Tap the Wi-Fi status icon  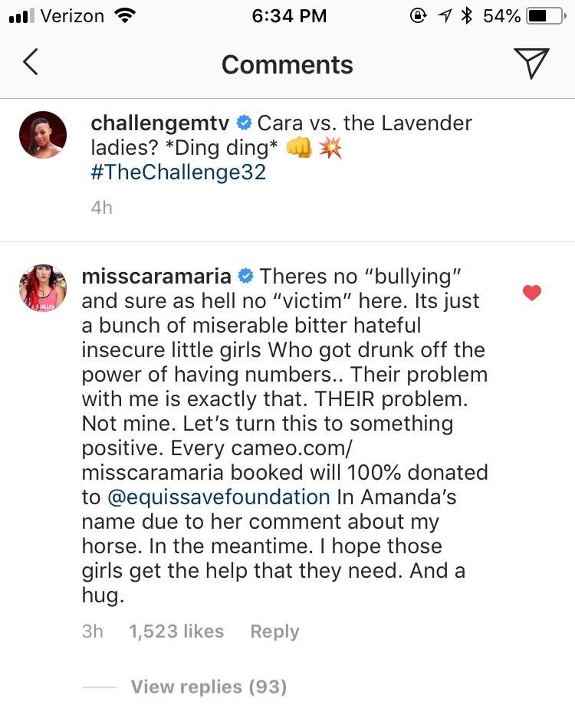123,15
